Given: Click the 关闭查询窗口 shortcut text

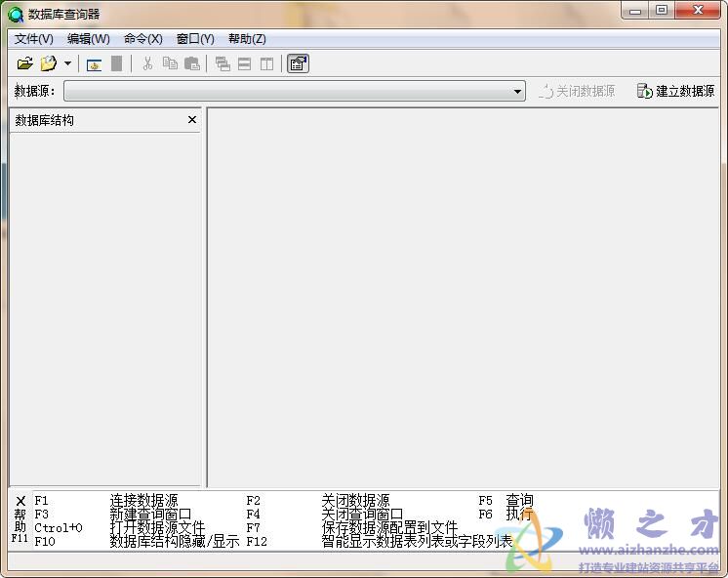Looking at the screenshot, I should pyautogui.click(x=362, y=514).
